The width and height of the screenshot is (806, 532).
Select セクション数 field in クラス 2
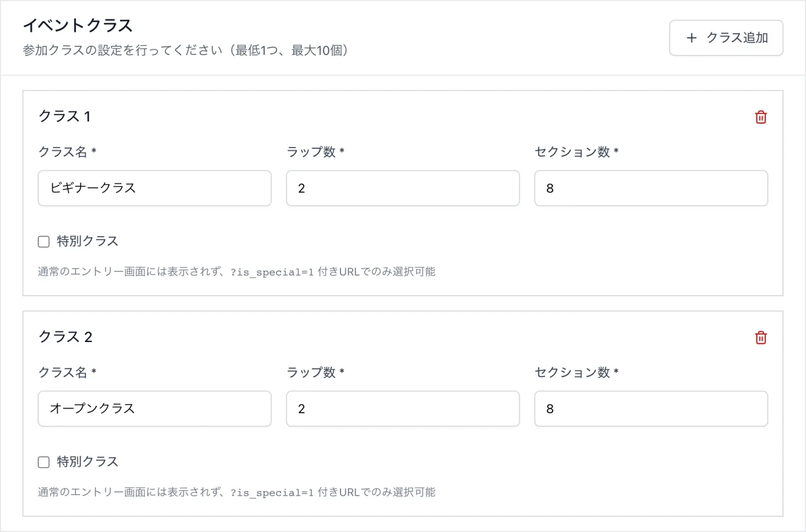(x=651, y=409)
